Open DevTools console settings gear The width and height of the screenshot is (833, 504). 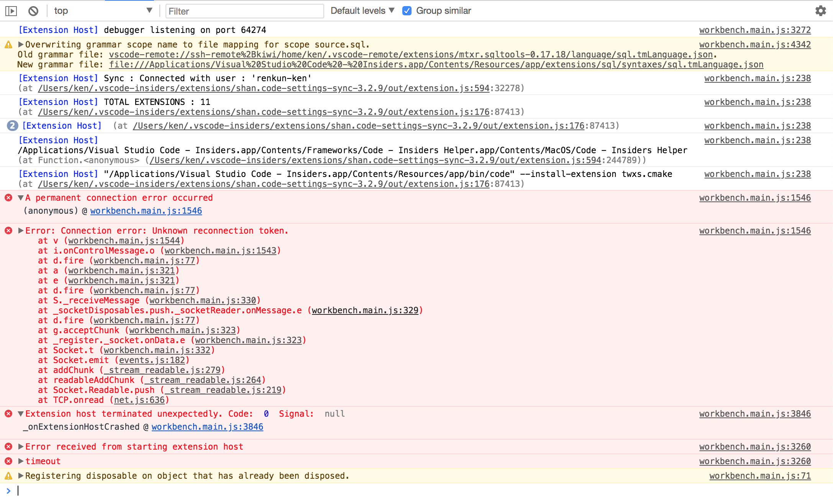[820, 11]
